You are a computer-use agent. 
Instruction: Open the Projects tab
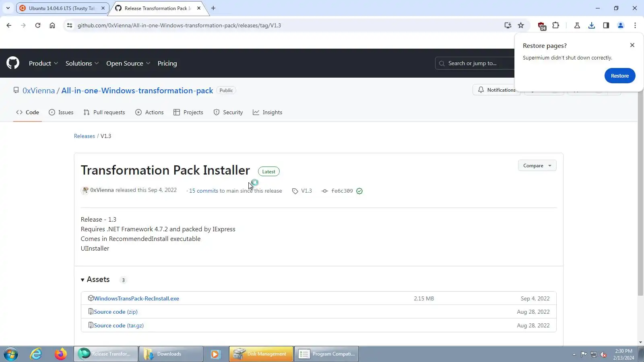pyautogui.click(x=188, y=112)
